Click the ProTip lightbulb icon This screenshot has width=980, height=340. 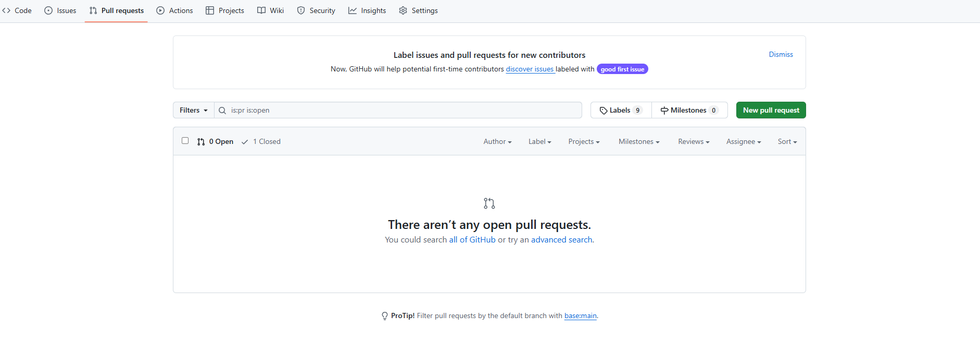[385, 316]
